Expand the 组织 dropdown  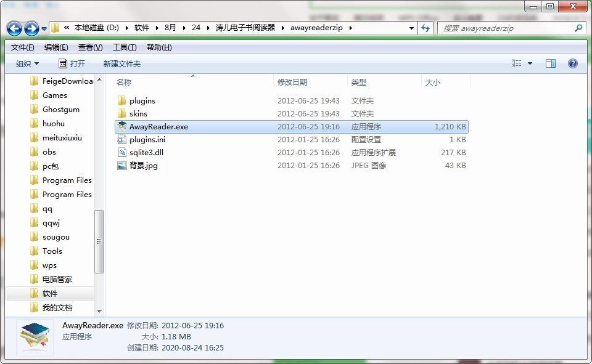click(28, 63)
